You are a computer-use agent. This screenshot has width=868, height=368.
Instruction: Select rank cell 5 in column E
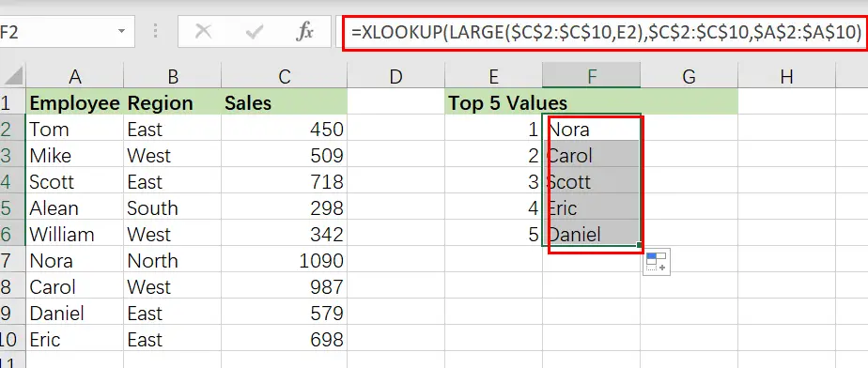pos(493,233)
